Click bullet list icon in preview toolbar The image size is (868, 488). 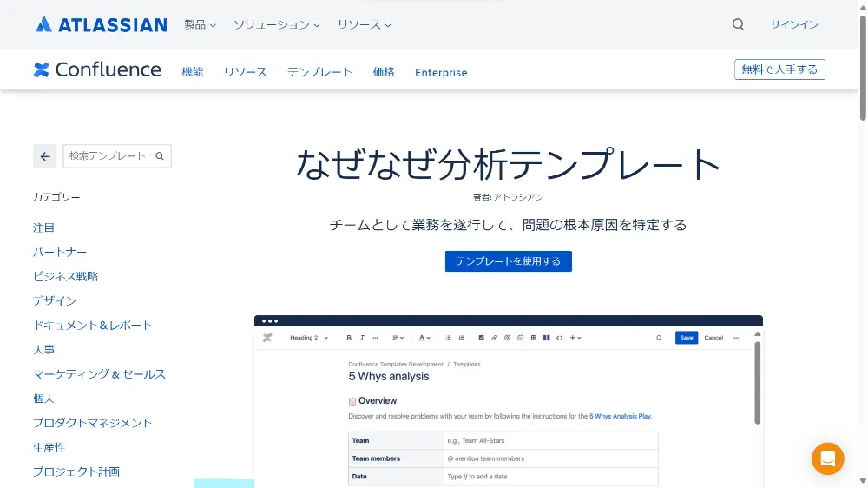(x=448, y=338)
